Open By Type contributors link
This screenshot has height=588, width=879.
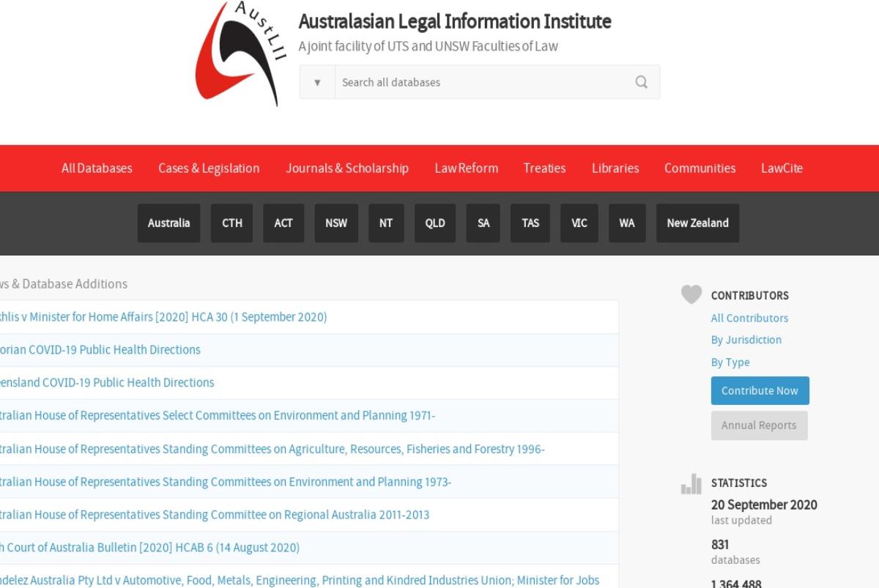click(730, 362)
